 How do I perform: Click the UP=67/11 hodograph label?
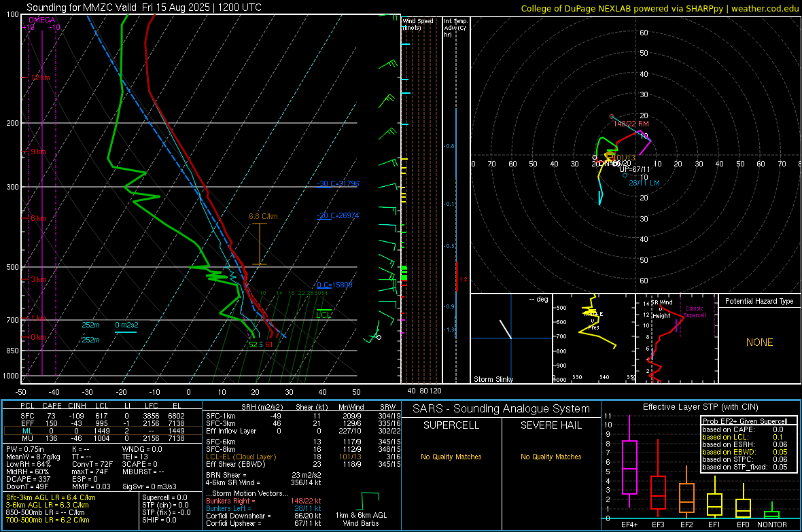point(635,169)
